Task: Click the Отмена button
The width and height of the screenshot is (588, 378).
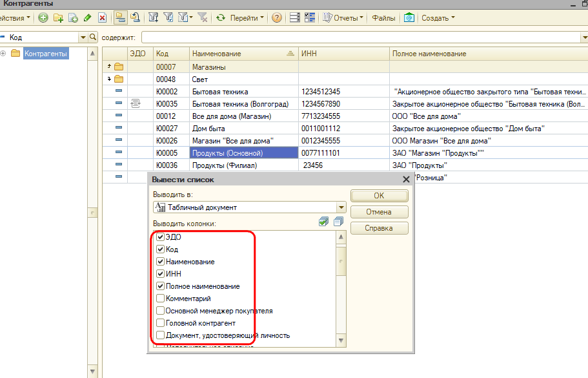Action: [379, 212]
